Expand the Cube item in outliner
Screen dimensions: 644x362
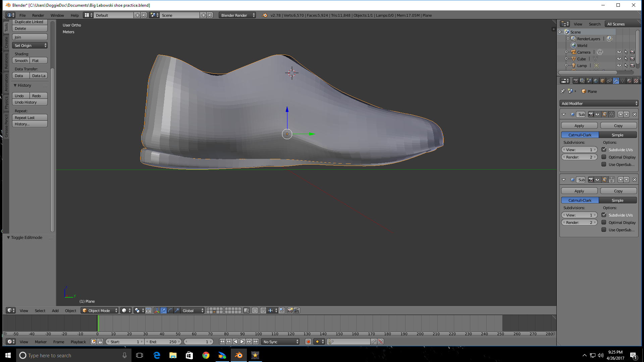coord(567,59)
